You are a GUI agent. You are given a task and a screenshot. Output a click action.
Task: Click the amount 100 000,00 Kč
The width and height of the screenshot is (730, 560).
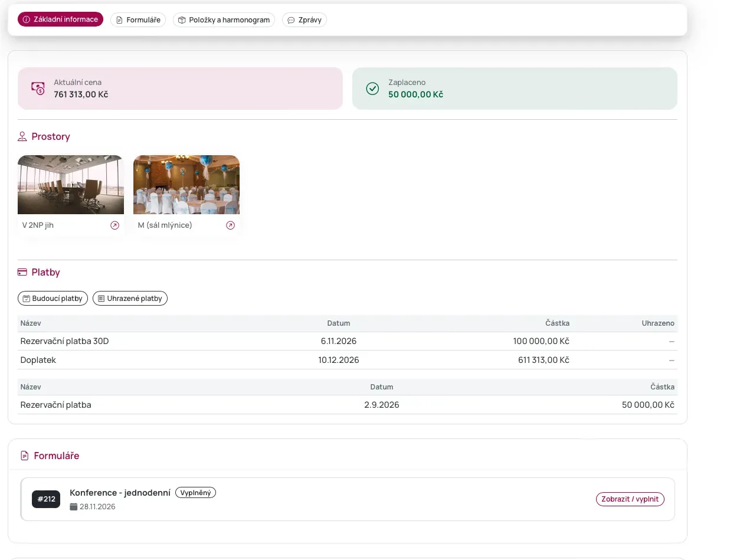coord(541,341)
